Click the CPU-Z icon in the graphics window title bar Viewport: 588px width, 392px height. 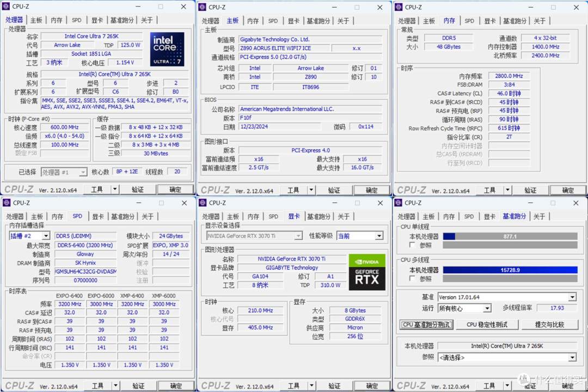pos(203,203)
